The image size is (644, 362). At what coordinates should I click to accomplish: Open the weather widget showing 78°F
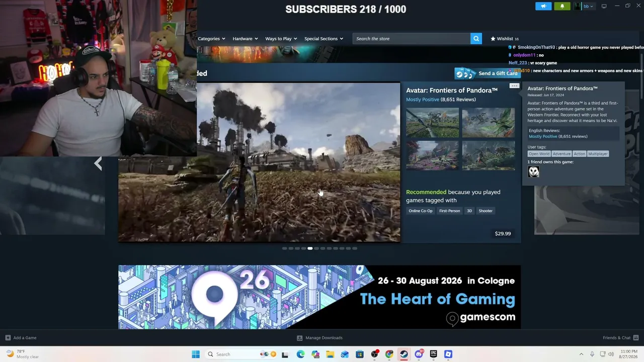pos(23,354)
